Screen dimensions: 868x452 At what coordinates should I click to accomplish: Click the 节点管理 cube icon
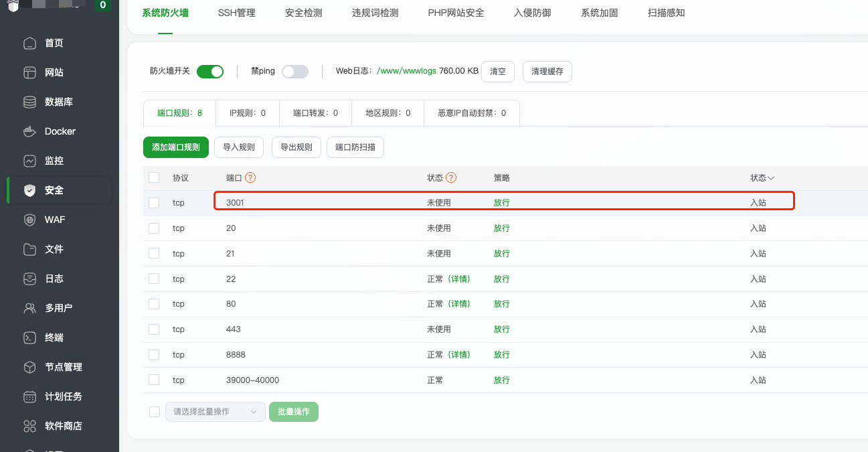point(29,367)
